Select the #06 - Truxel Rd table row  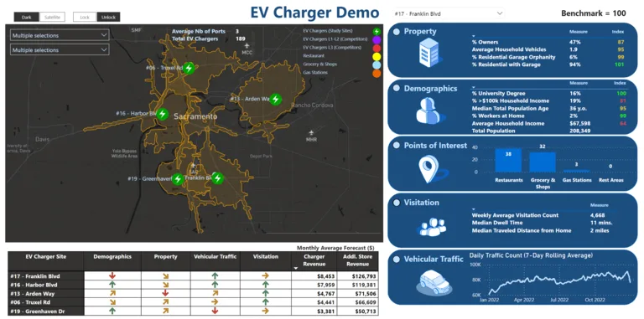(193, 302)
